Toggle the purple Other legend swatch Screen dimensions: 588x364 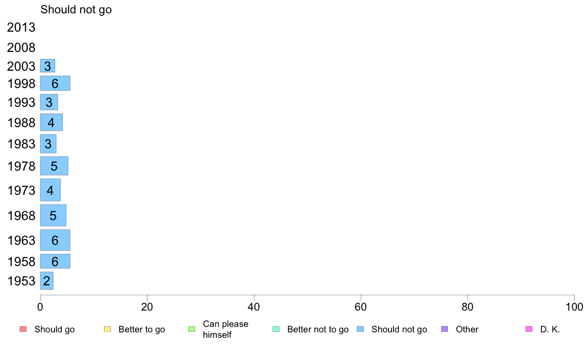(445, 329)
